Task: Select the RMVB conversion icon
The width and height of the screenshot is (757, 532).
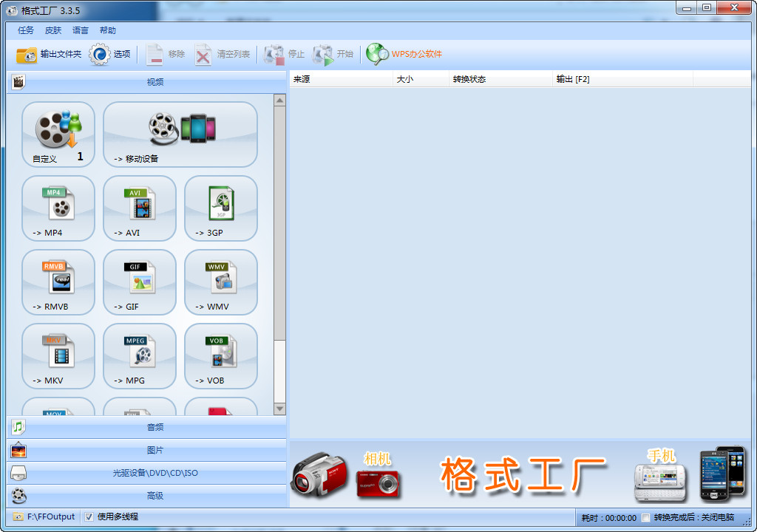Action: coord(58,282)
